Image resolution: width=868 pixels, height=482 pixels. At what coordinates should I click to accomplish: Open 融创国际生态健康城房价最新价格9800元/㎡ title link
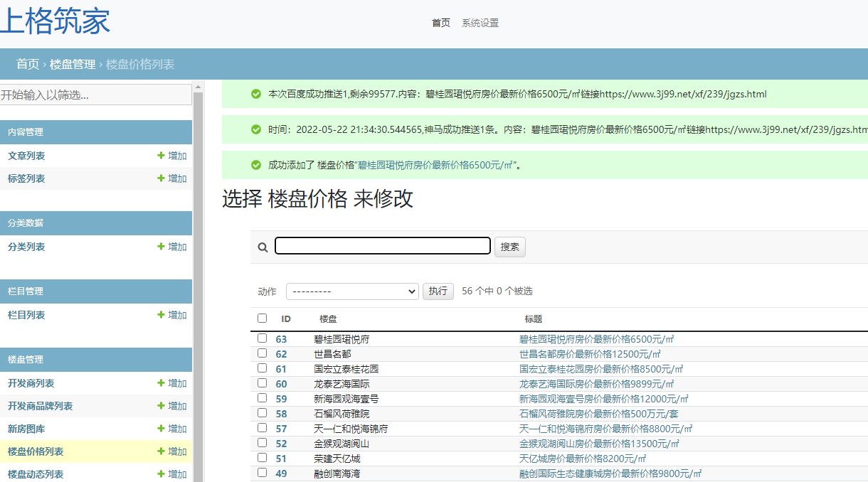pos(610,473)
